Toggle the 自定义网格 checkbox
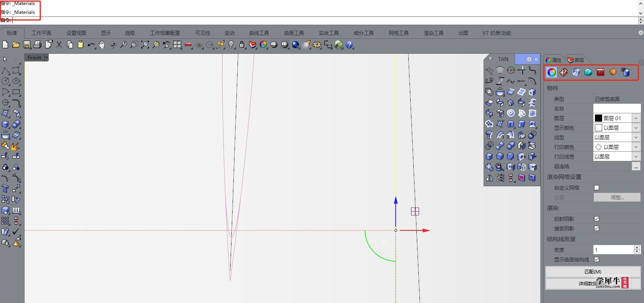Screen dimensions: 644x303 click(x=596, y=188)
